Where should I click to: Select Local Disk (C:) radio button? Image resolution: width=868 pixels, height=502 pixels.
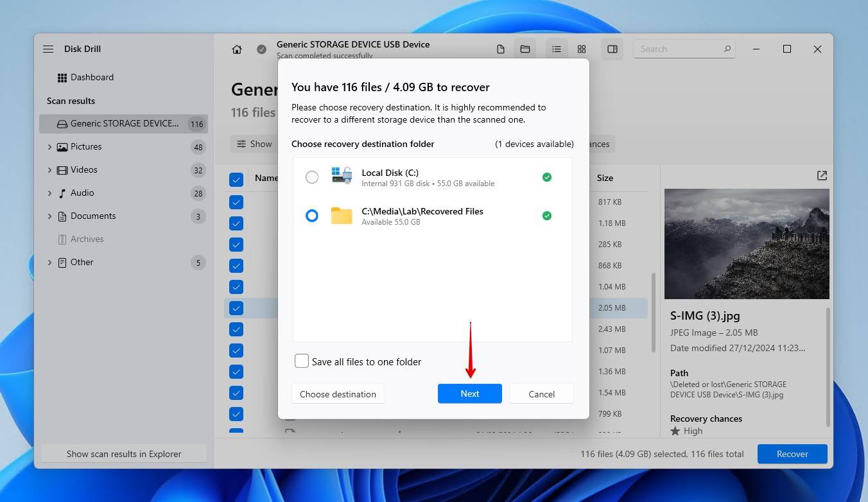tap(312, 177)
